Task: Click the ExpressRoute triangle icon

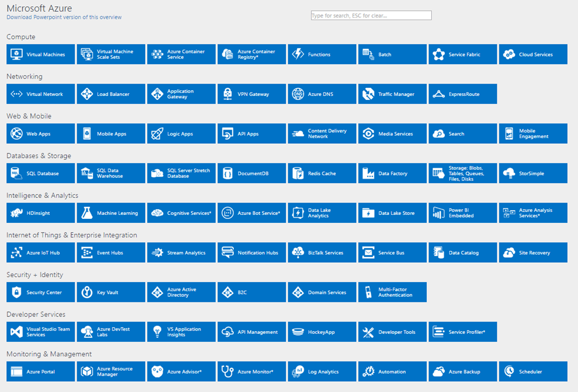Action: coord(439,94)
